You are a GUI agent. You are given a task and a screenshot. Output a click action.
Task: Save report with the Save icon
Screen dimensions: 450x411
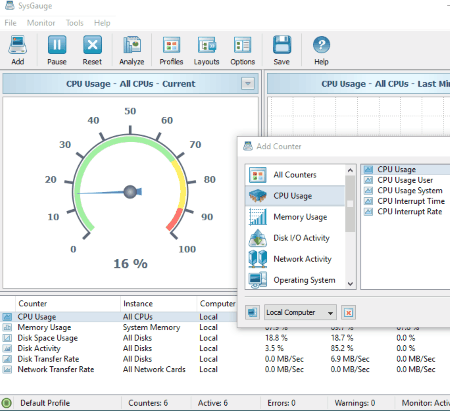tap(282, 50)
